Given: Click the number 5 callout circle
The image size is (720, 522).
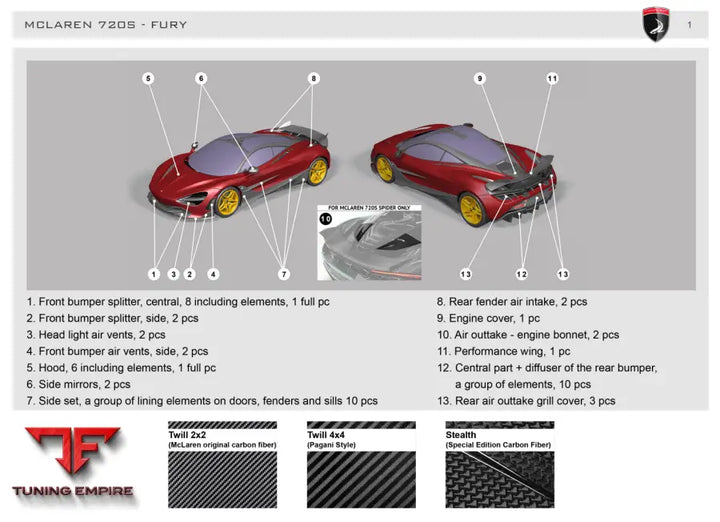Looking at the screenshot, I should (148, 78).
